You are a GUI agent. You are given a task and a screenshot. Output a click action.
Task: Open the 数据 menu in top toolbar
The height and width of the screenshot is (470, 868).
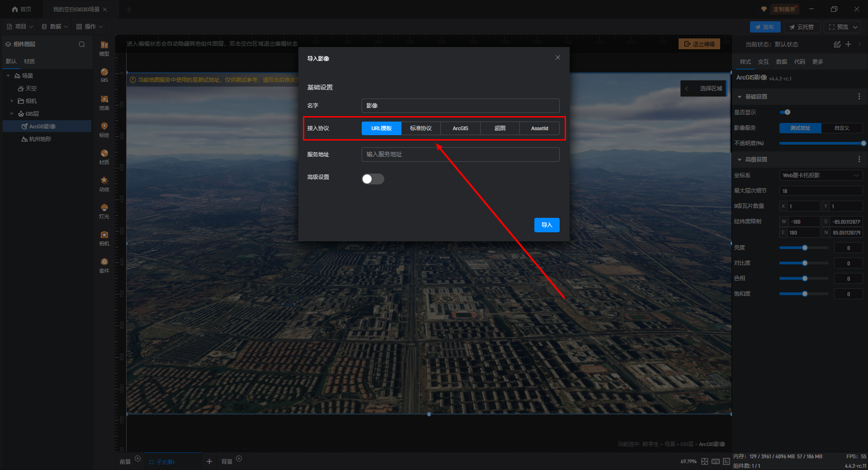[x=55, y=27]
